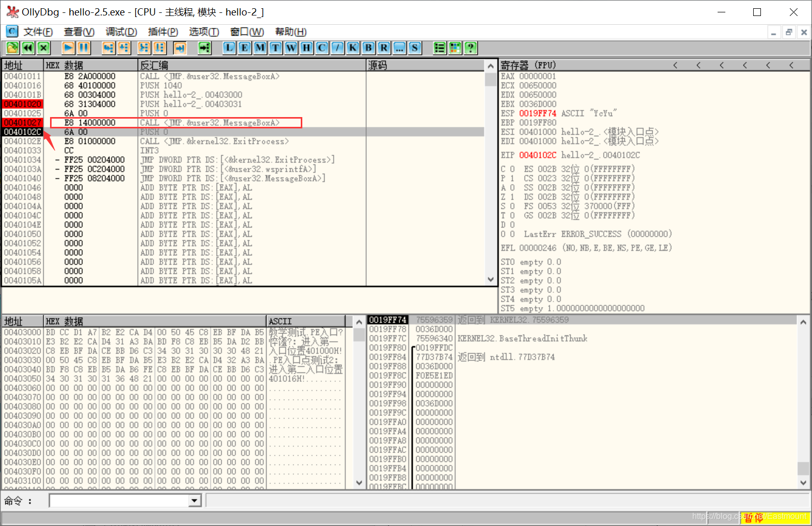The image size is (812, 526).
Task: Click the 源码 column header
Action: click(x=426, y=65)
